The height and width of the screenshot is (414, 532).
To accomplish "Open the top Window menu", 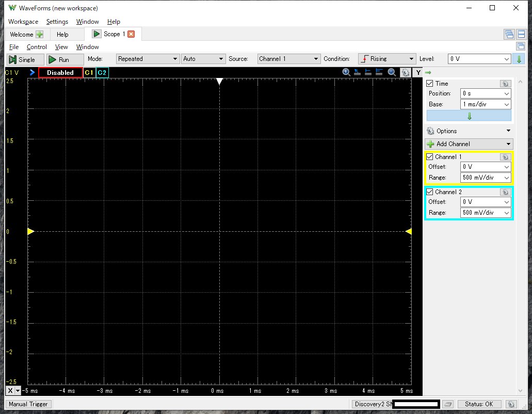I will 88,22.
